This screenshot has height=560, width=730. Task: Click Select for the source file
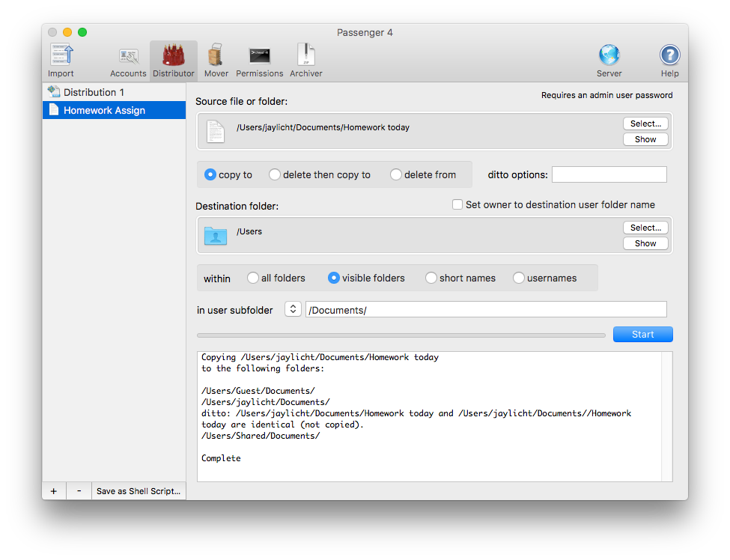[x=645, y=124]
